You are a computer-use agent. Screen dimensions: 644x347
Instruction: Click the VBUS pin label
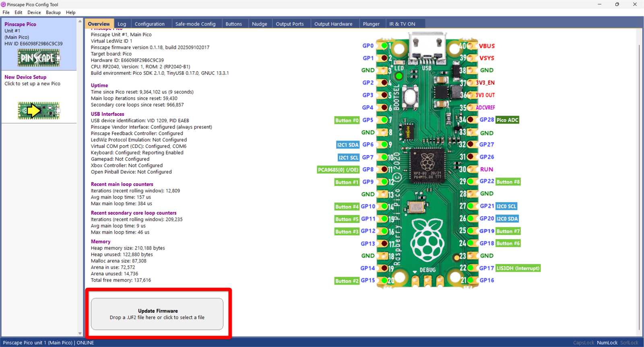click(x=487, y=46)
